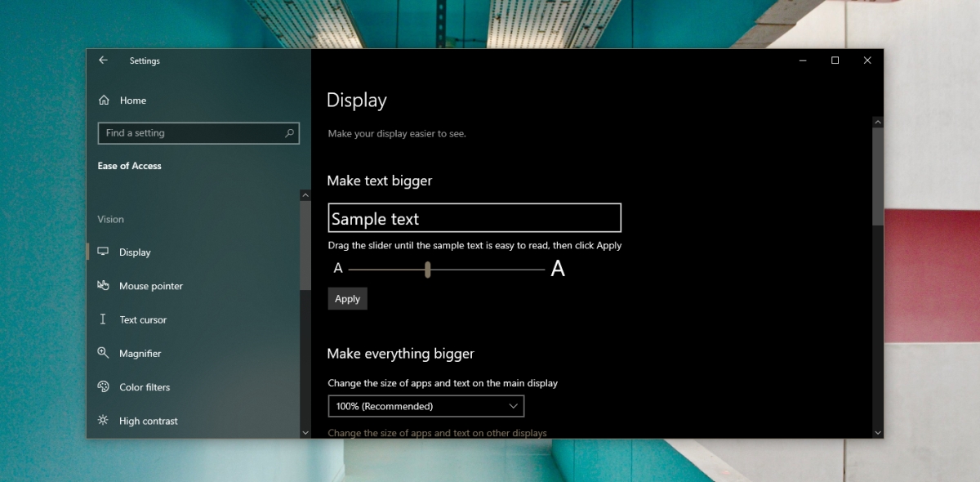Click the search magnifier icon
The width and height of the screenshot is (980, 482).
point(290,133)
